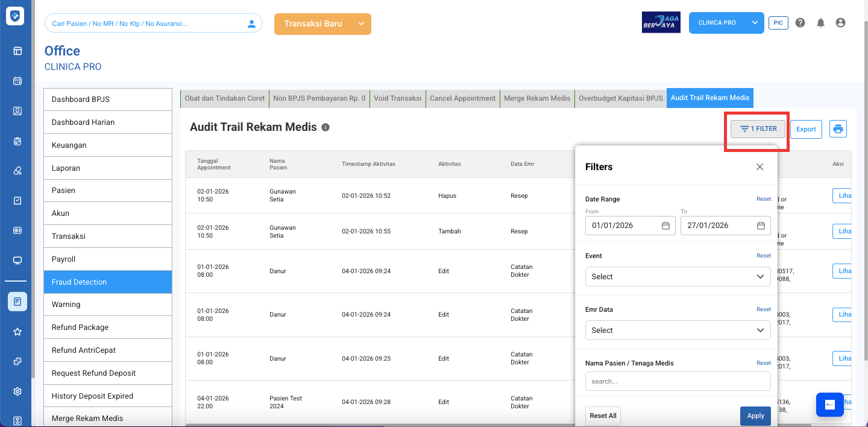Click the help question mark icon
Screen dimensions: 868x427
(800, 23)
